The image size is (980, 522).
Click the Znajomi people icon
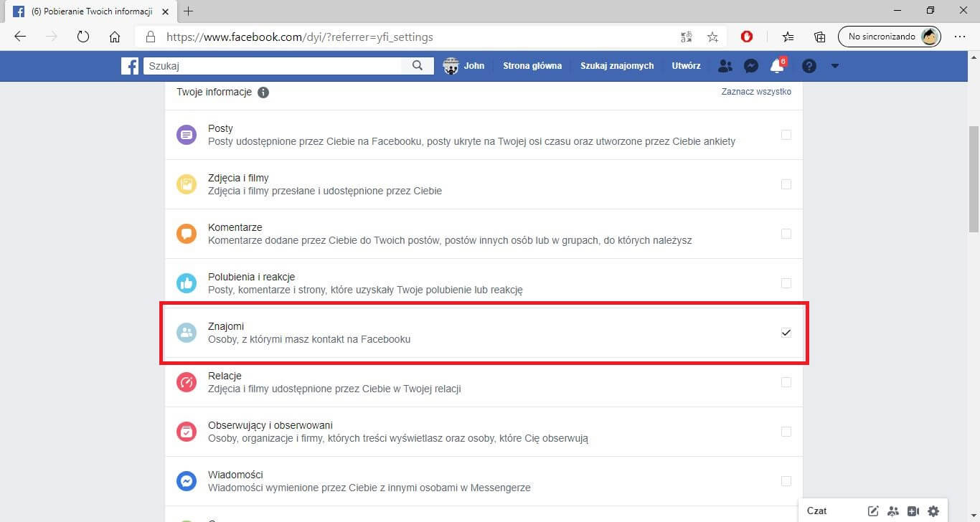187,333
